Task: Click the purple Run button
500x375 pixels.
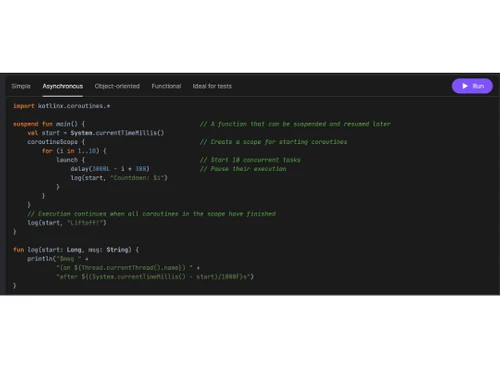Action: [472, 86]
